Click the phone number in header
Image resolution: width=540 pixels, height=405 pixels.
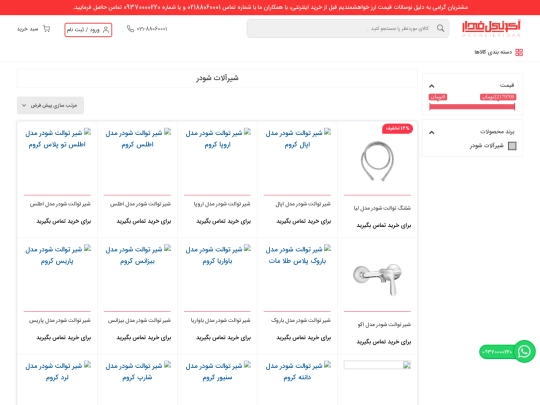tap(152, 29)
